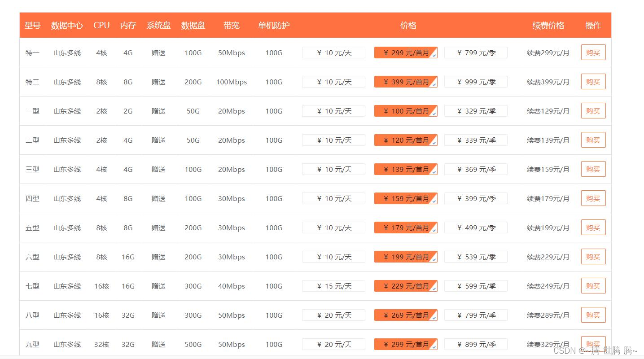The width and height of the screenshot is (644, 359).
Task: Choose the 329元/季 price option
Action: 476,111
